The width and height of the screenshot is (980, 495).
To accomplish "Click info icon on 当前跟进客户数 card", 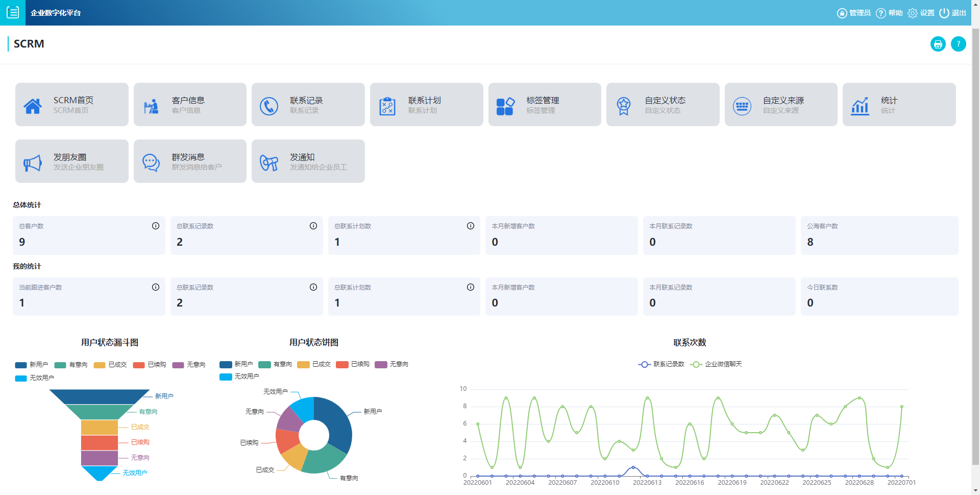I will 156,287.
